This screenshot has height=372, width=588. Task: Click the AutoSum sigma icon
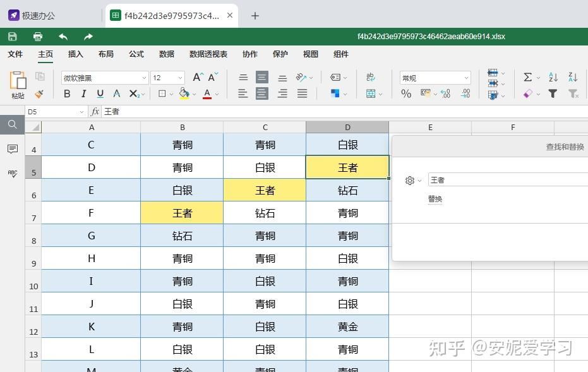pyautogui.click(x=527, y=77)
